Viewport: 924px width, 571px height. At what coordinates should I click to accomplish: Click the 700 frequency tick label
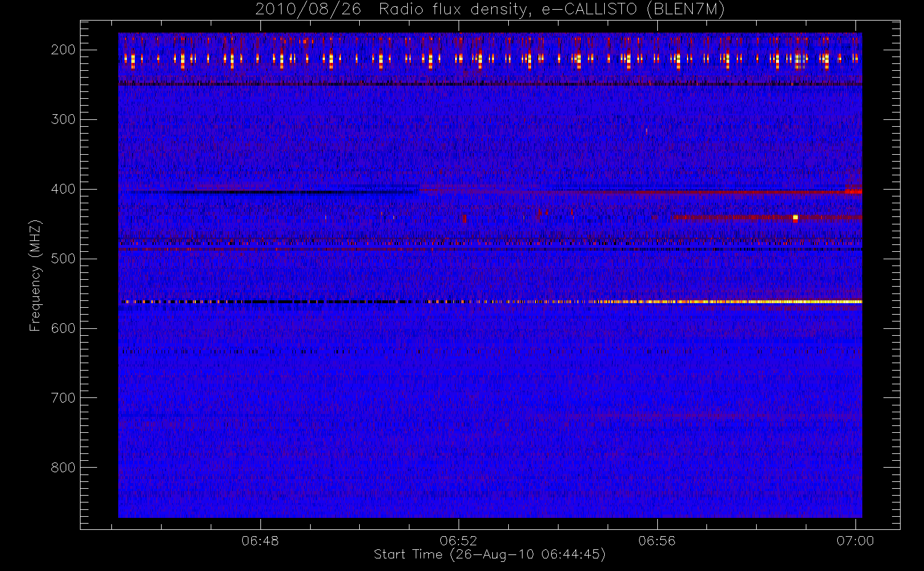pyautogui.click(x=63, y=398)
